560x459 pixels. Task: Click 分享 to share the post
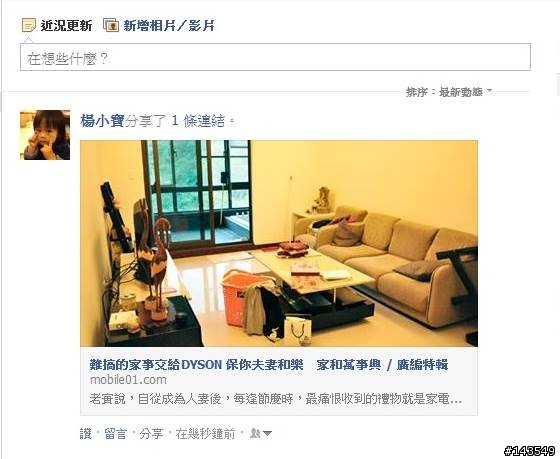click(151, 434)
